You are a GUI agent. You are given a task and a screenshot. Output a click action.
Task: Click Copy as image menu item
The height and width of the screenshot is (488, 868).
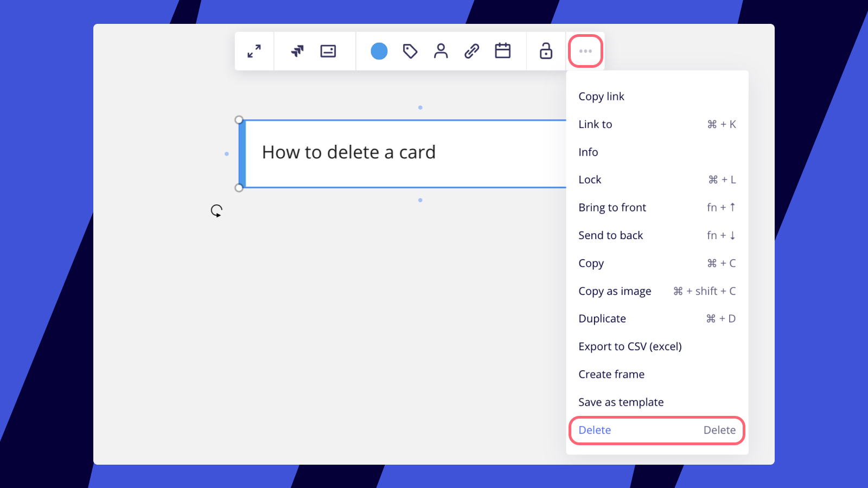(x=615, y=291)
